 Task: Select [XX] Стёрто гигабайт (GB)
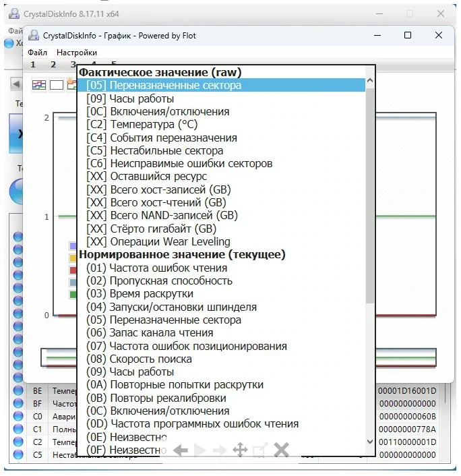[221, 229]
